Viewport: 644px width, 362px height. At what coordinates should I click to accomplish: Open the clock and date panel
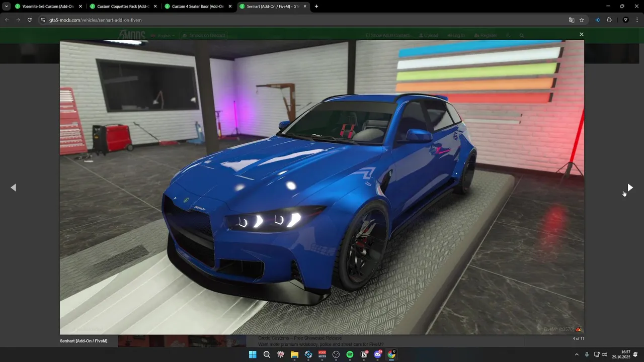point(621,354)
